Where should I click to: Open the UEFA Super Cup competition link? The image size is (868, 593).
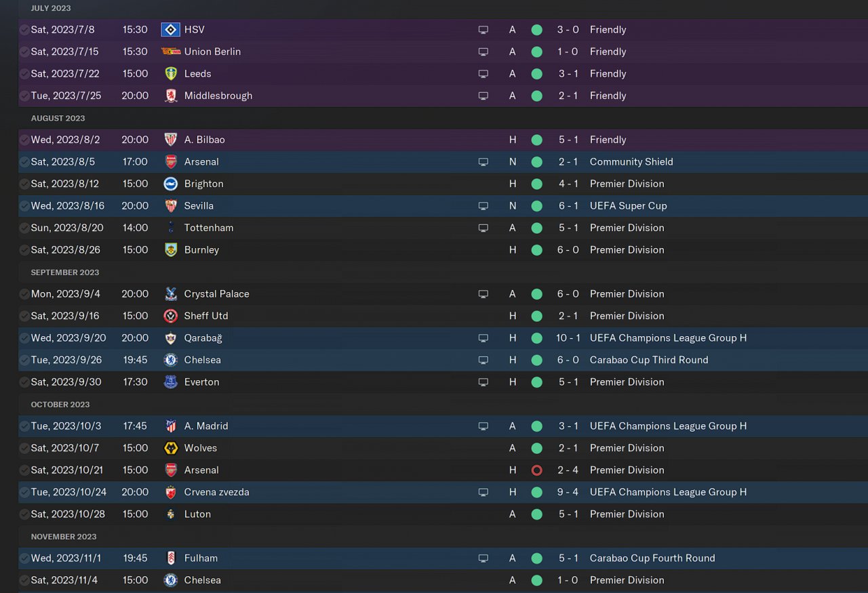(x=628, y=206)
